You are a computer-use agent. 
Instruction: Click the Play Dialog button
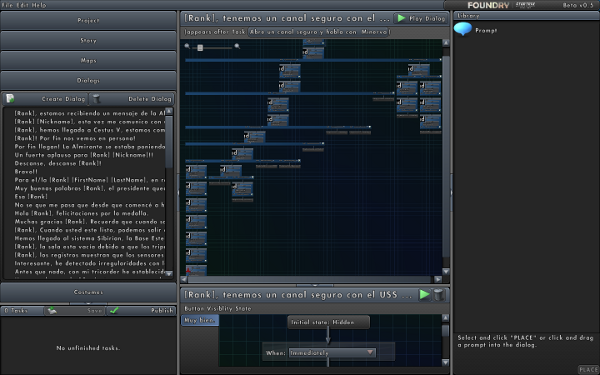[x=421, y=18]
